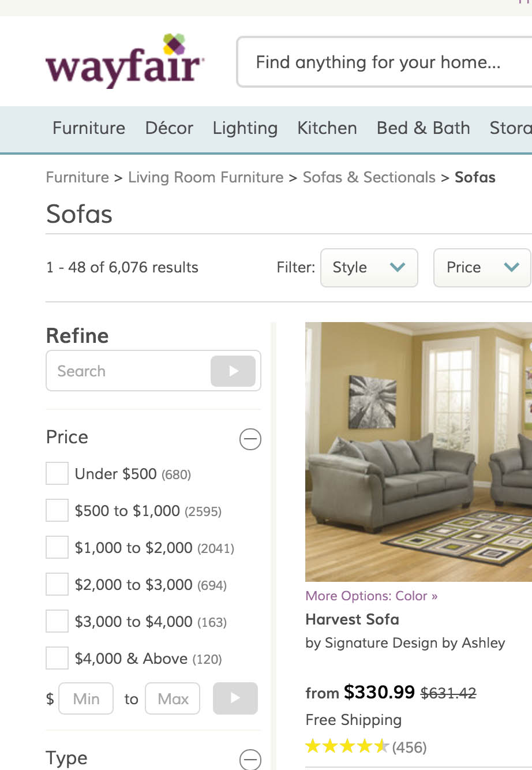This screenshot has width=532, height=770.
Task: Submit the Refine search arrow button
Action: [x=233, y=371]
